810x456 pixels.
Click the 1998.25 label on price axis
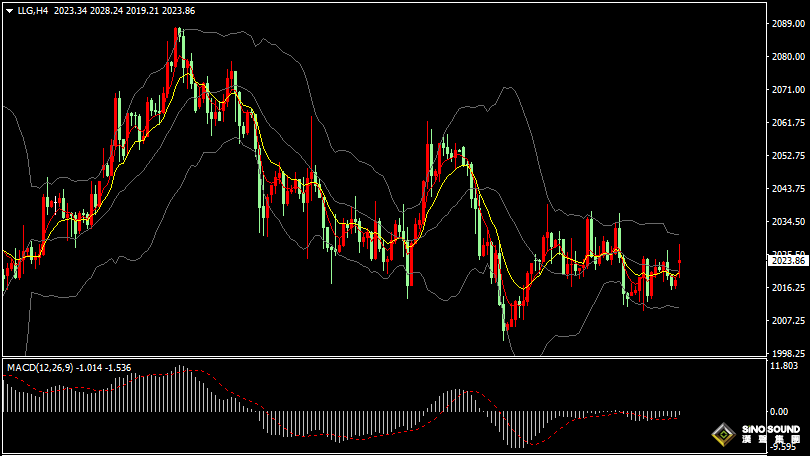(787, 354)
